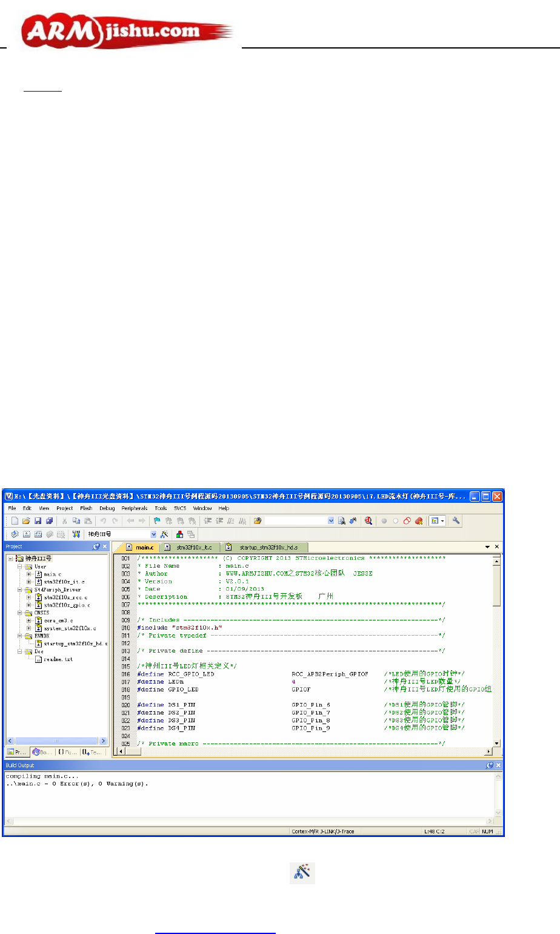Open editor tab list dropdown arrow
This screenshot has width=560, height=934.
pyautogui.click(x=488, y=547)
